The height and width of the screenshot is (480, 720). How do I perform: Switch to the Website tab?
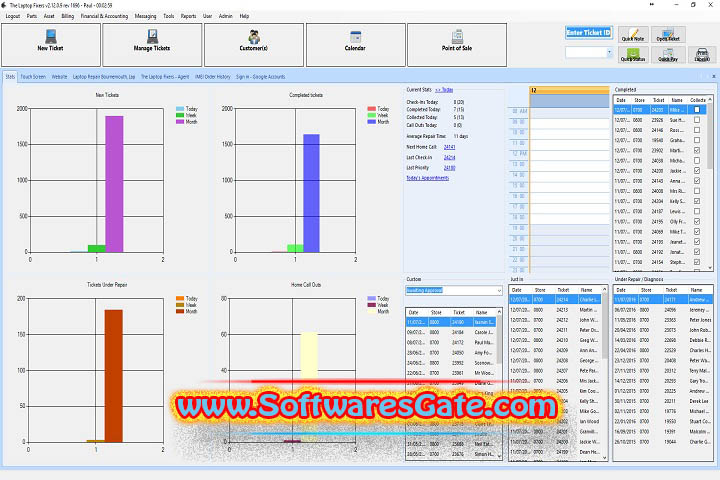coord(59,77)
